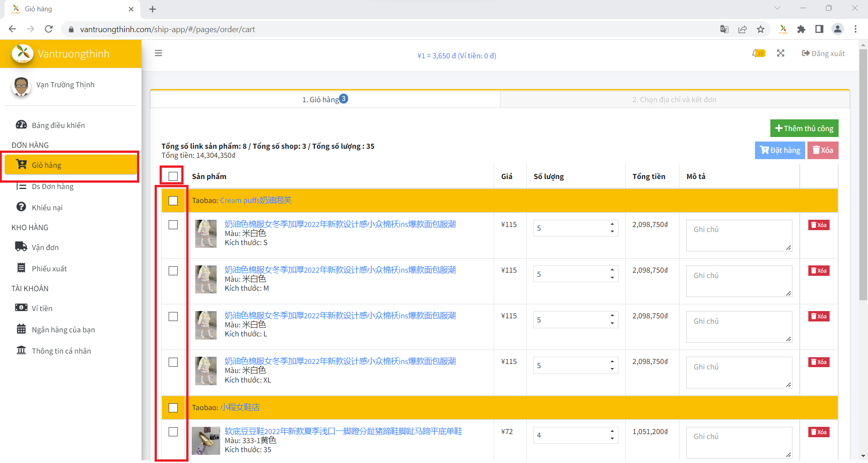Open the product link for size M jacket
The height and width of the screenshot is (463, 868).
pyautogui.click(x=340, y=270)
